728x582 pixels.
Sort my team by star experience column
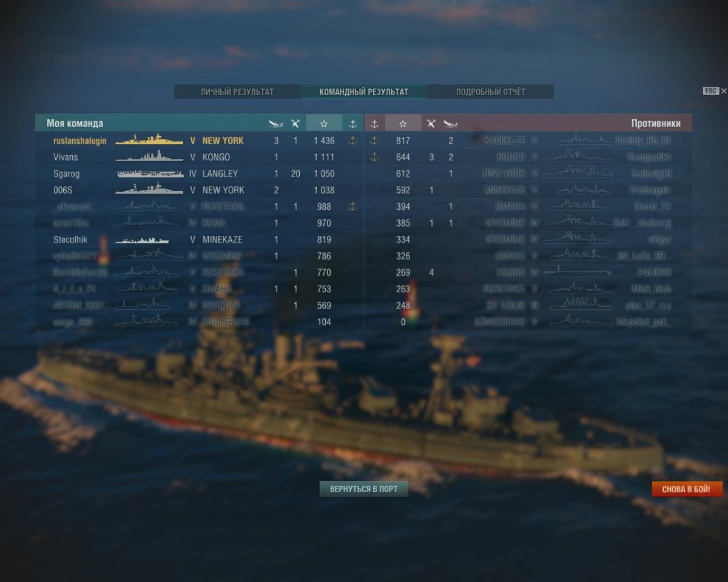(324, 123)
